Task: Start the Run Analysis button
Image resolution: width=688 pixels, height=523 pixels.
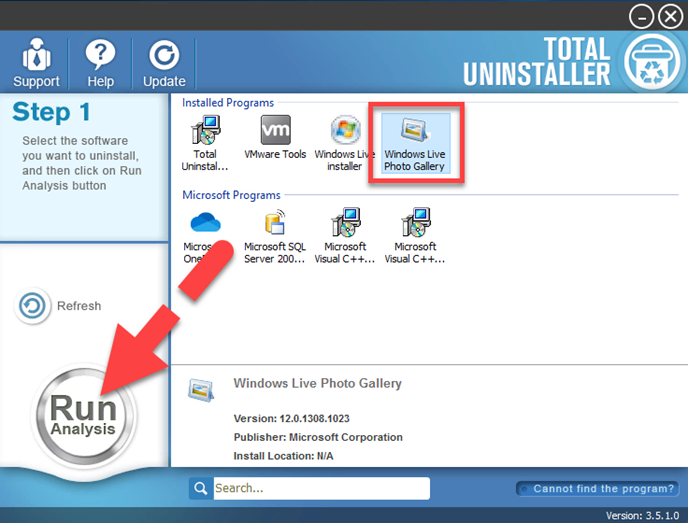Action: point(83,415)
